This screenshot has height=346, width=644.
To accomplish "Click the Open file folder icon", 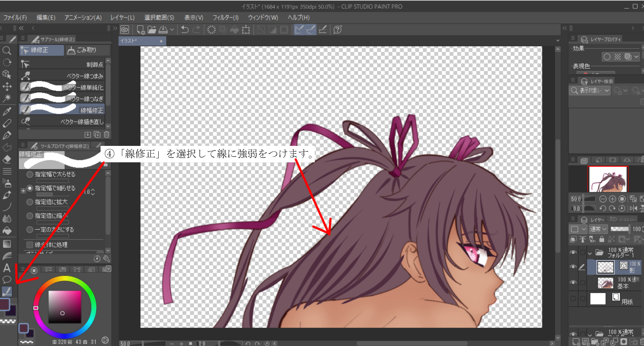I will click(x=152, y=30).
